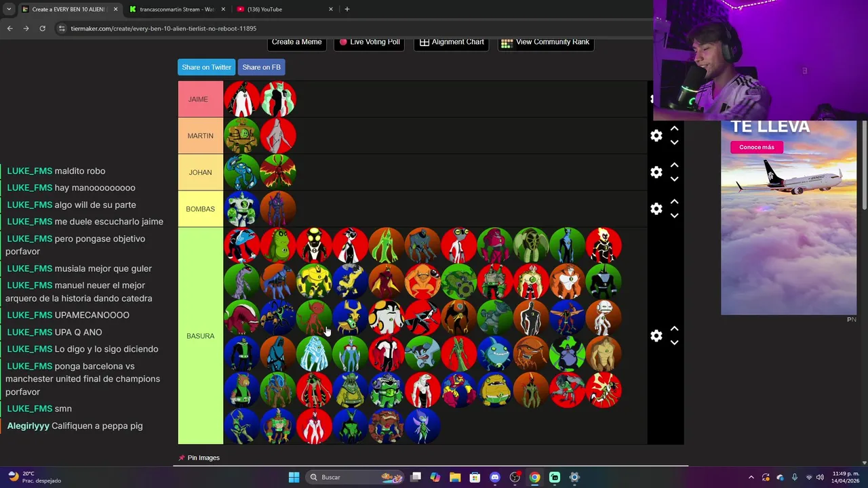Close the YouTube tab
The height and width of the screenshot is (488, 868).
point(331,9)
